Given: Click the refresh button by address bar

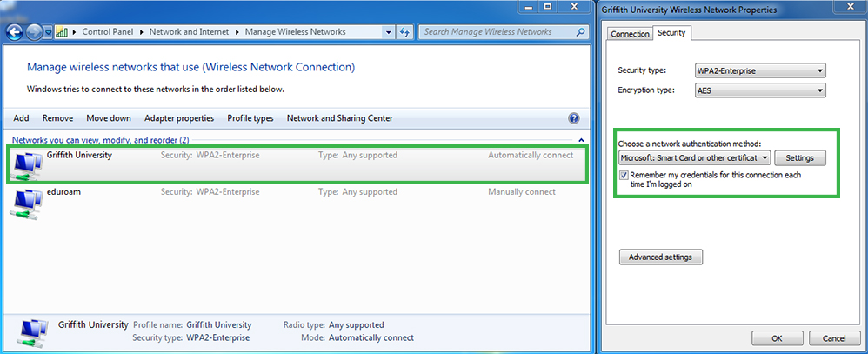Looking at the screenshot, I should tap(405, 32).
